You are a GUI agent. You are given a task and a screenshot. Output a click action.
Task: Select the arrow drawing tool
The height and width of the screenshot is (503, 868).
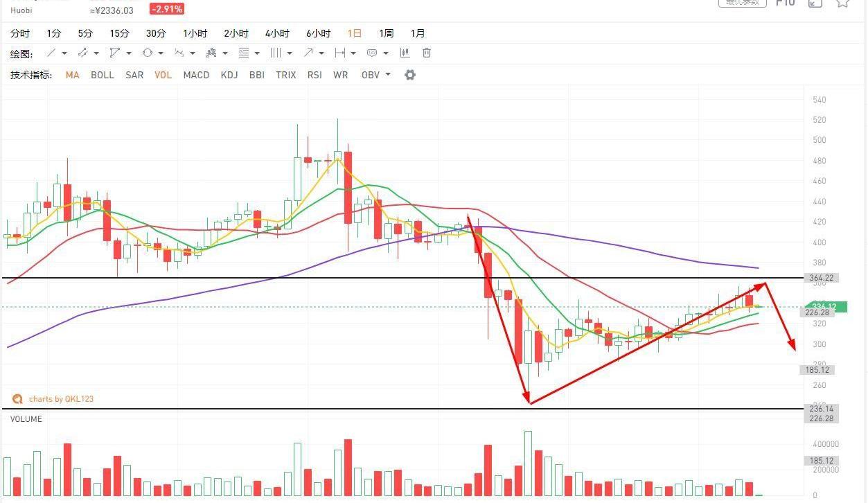click(x=309, y=53)
